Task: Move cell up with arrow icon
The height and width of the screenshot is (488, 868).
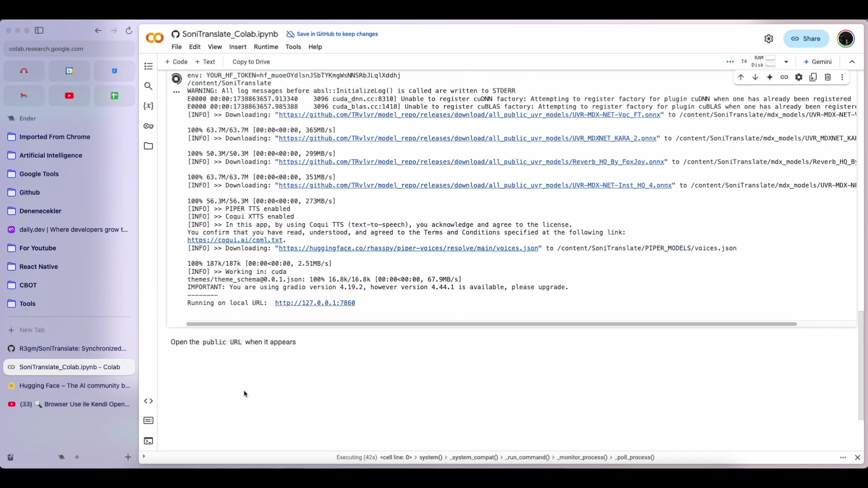Action: (741, 77)
